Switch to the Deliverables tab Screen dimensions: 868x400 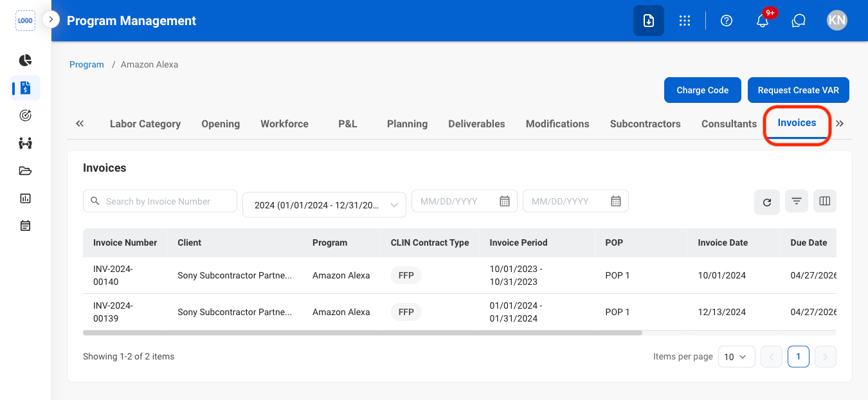pyautogui.click(x=476, y=124)
